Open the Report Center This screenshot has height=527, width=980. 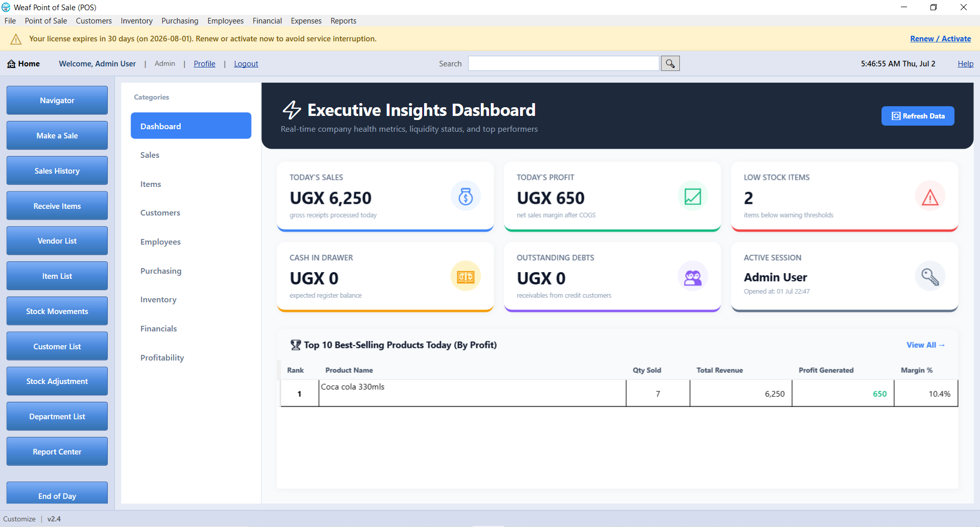(57, 451)
